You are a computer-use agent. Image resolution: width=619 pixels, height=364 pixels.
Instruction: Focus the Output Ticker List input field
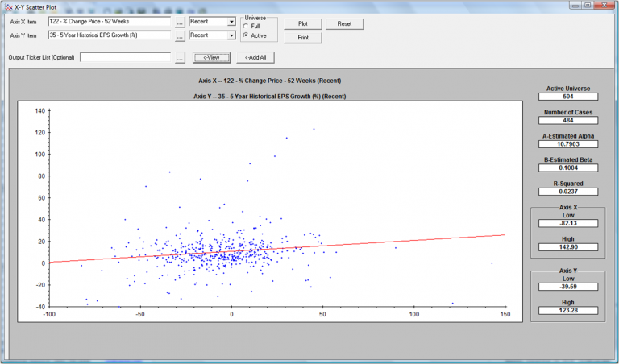125,58
